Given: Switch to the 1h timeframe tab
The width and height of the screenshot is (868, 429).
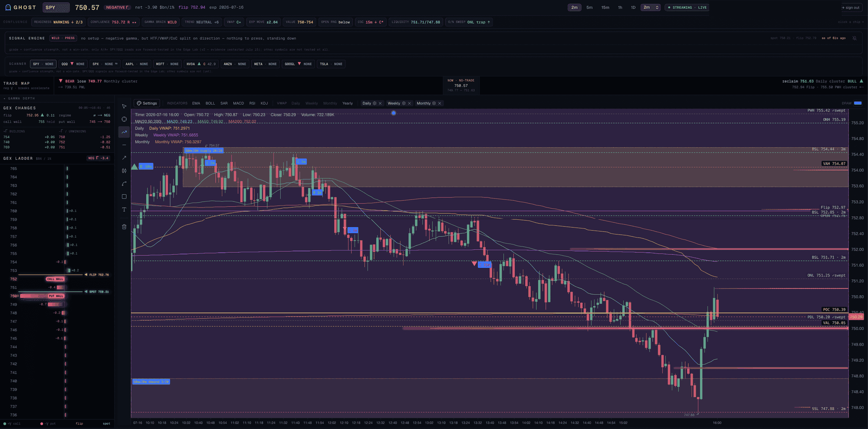Looking at the screenshot, I should [620, 7].
